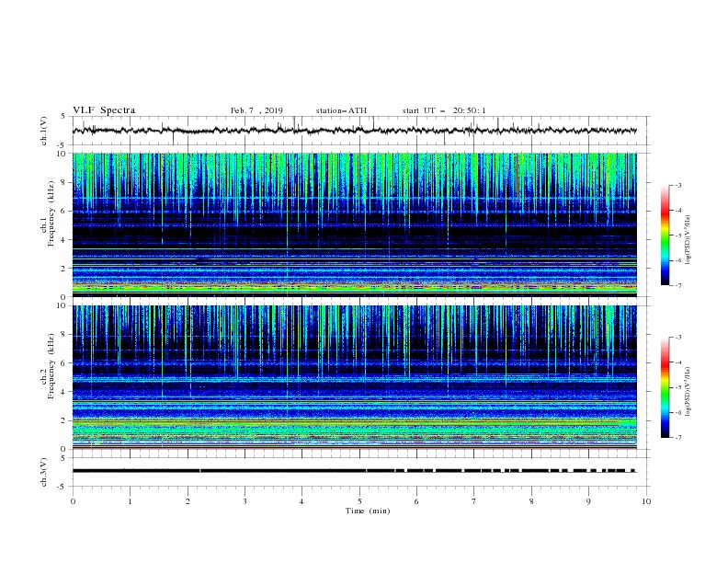This screenshot has height=563, width=728.
Task: Click the "VLF Spectra" plot title
Action: click(104, 110)
